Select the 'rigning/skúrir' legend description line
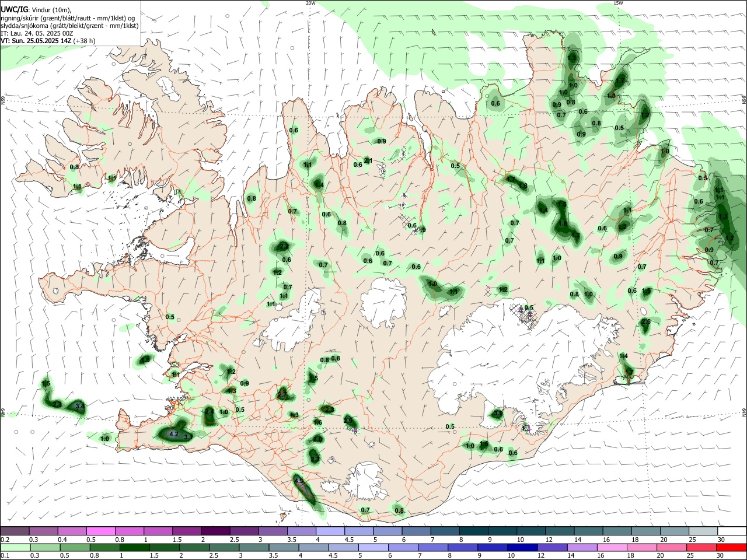Viewport: 747px width, 560px height. coord(68,18)
